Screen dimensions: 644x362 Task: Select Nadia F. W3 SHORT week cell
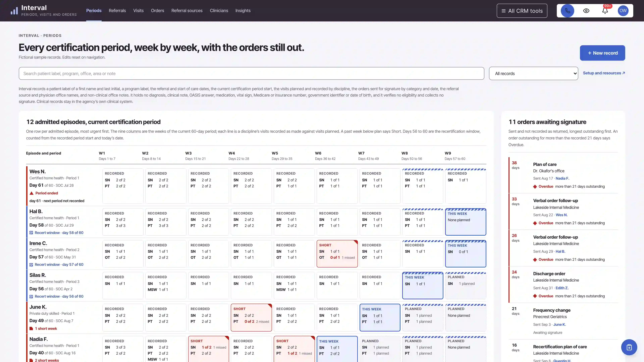click(x=208, y=349)
